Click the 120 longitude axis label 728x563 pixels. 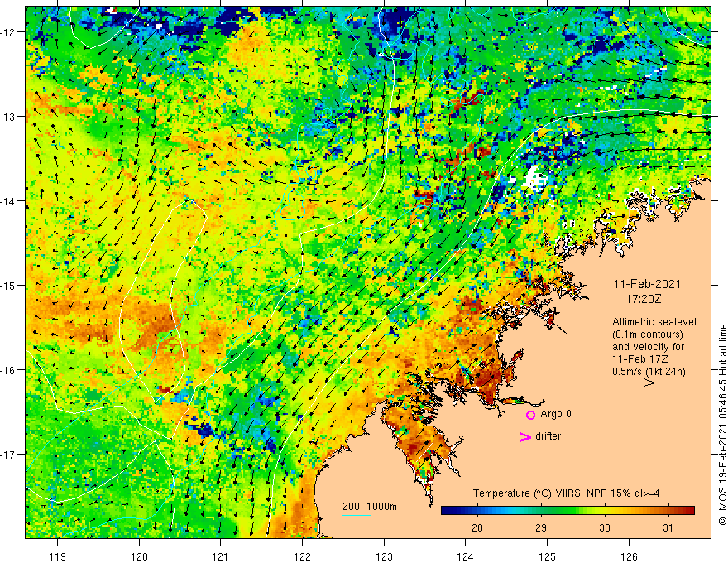tap(139, 556)
